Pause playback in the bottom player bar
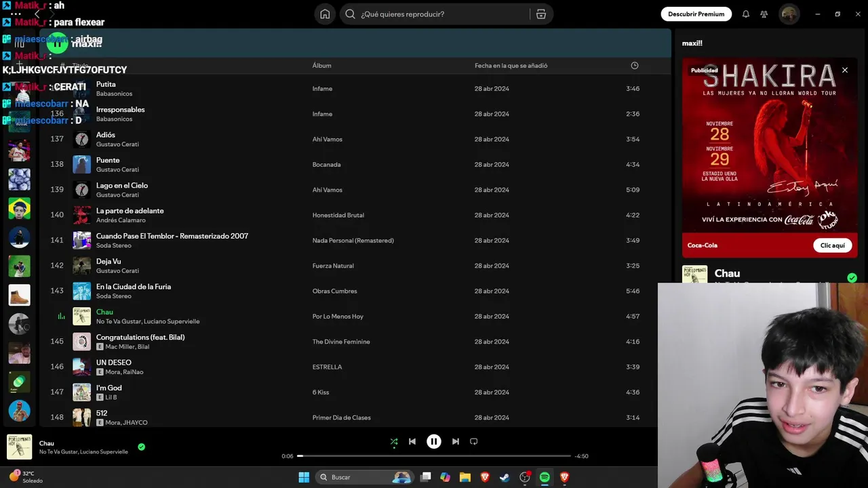This screenshot has height=488, width=868. [x=434, y=441]
